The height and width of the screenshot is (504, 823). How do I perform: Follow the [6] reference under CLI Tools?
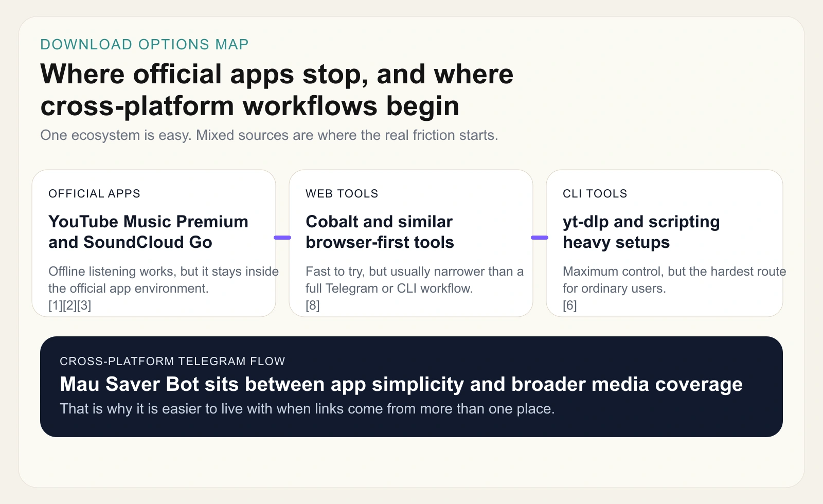point(569,305)
